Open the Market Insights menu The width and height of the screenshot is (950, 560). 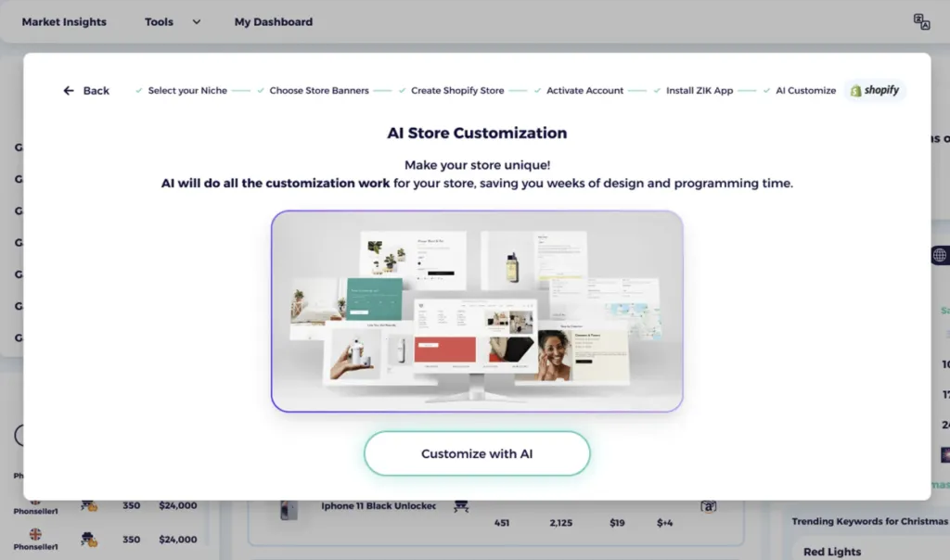[x=63, y=21]
